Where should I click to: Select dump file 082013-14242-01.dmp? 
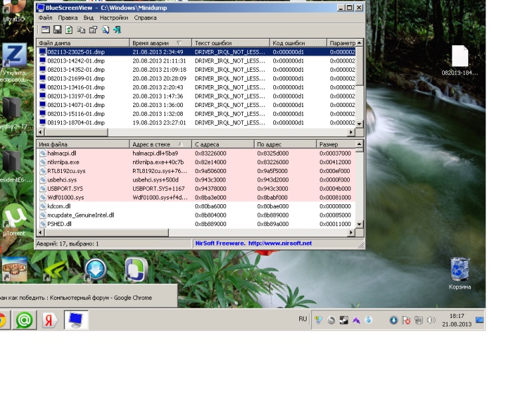tap(76, 61)
